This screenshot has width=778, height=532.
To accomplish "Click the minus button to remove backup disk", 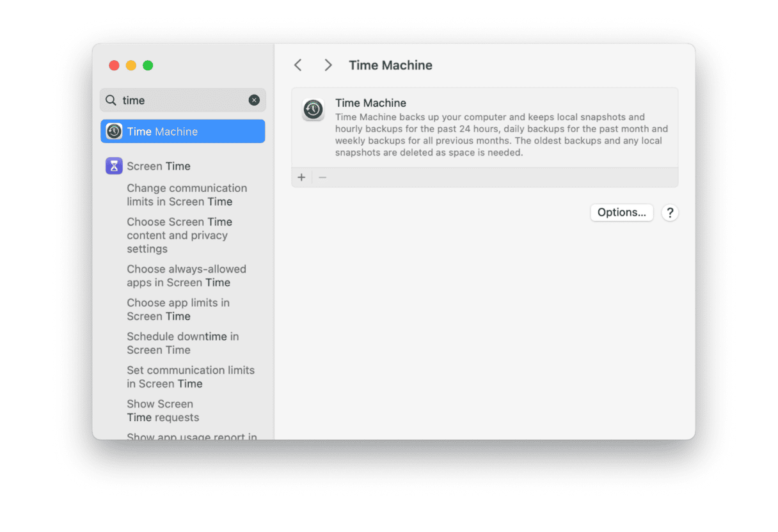I will click(322, 177).
